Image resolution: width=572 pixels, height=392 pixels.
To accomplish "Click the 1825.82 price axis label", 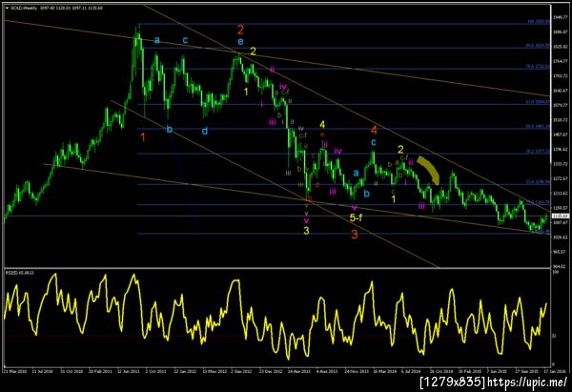I will [x=560, y=47].
